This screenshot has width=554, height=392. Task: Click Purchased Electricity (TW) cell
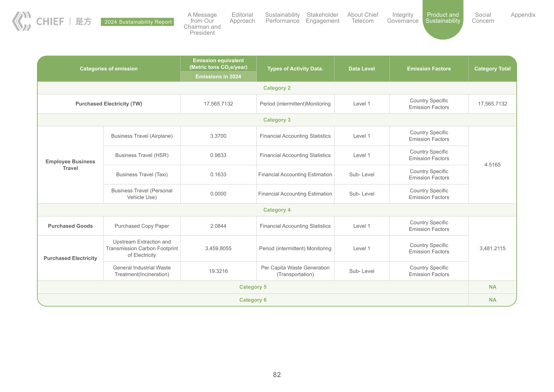[x=109, y=104]
